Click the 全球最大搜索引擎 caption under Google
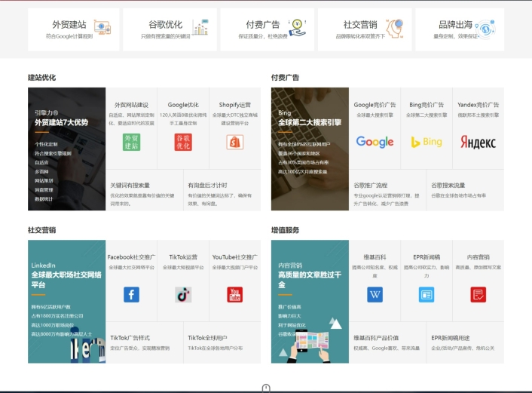Viewport: 532px width, 393px height. pyautogui.click(x=375, y=115)
